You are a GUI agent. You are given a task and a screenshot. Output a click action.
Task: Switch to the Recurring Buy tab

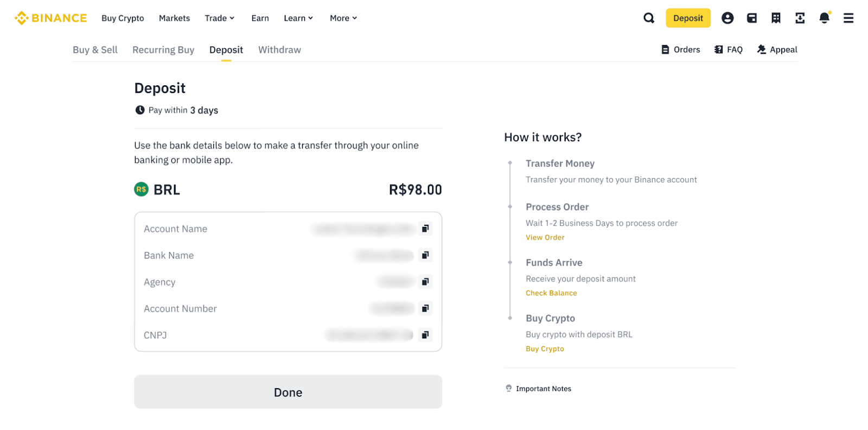tap(163, 50)
